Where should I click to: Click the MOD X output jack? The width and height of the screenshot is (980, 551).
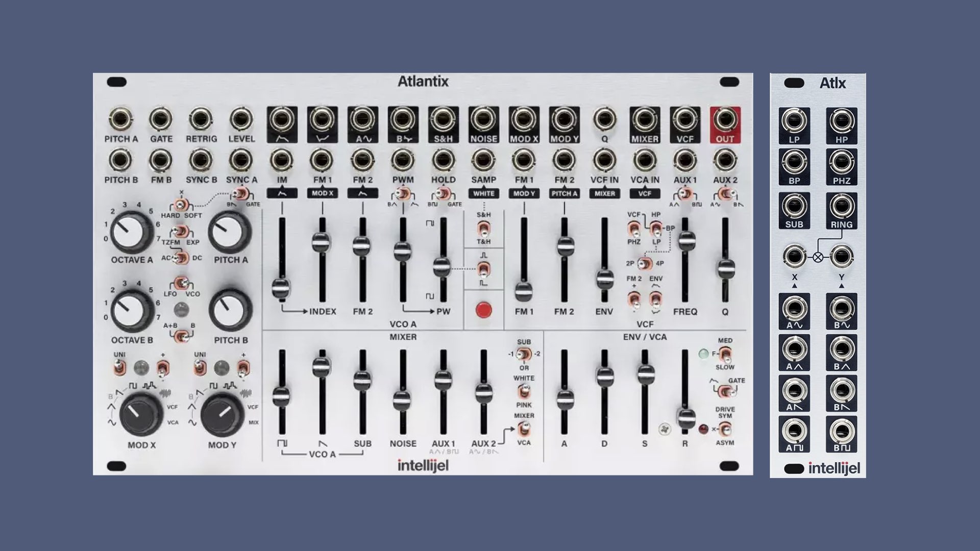(524, 120)
